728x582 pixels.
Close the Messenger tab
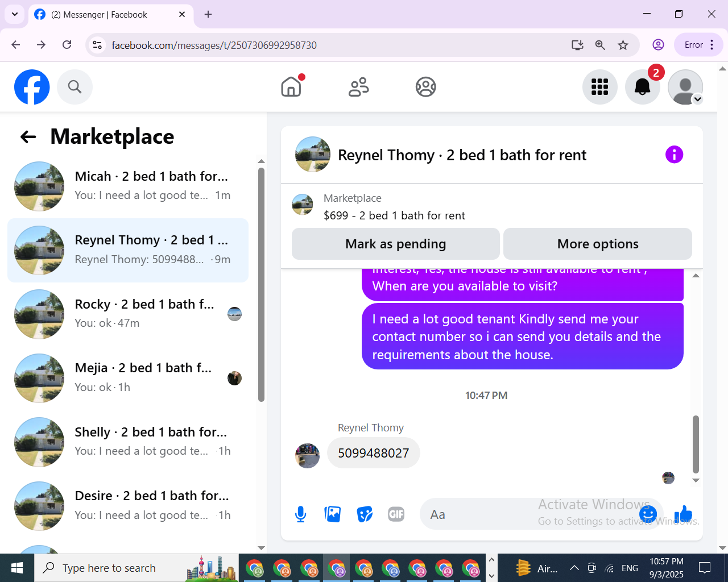182,14
